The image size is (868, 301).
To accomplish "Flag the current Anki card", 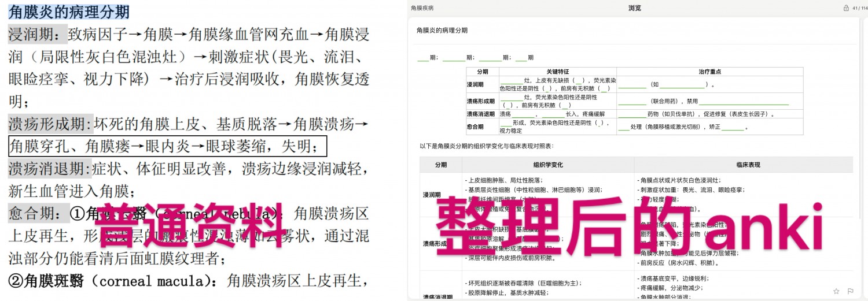I will point(851,291).
